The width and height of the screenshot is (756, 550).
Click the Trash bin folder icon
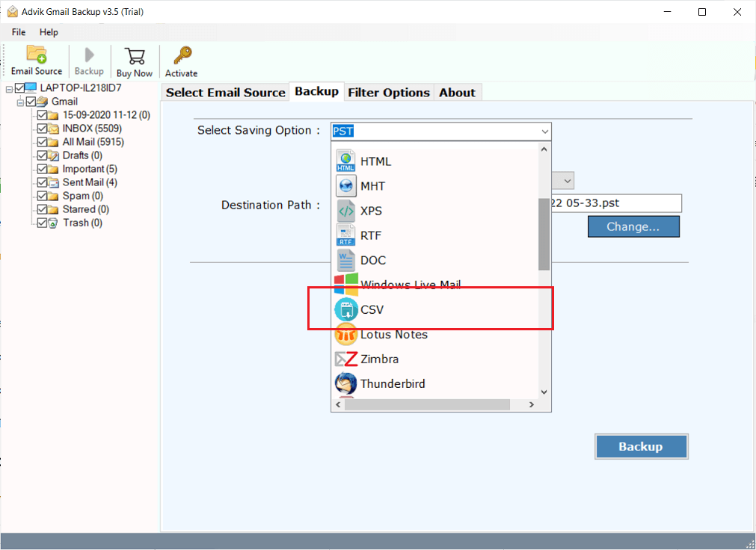coord(54,223)
